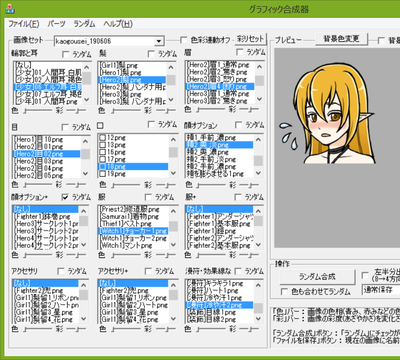Open the 画像セット kaogousei dropdown
Viewport: 400px width, 360px height.
[x=159, y=41]
